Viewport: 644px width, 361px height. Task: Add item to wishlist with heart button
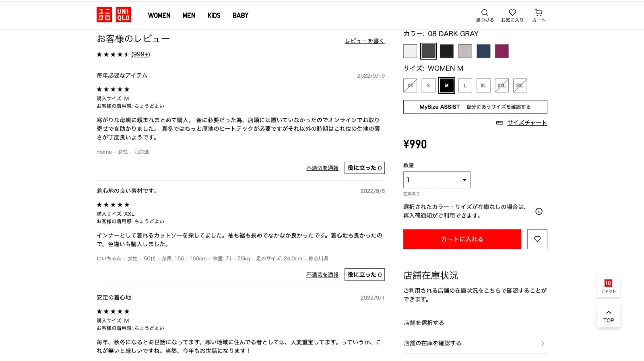537,239
